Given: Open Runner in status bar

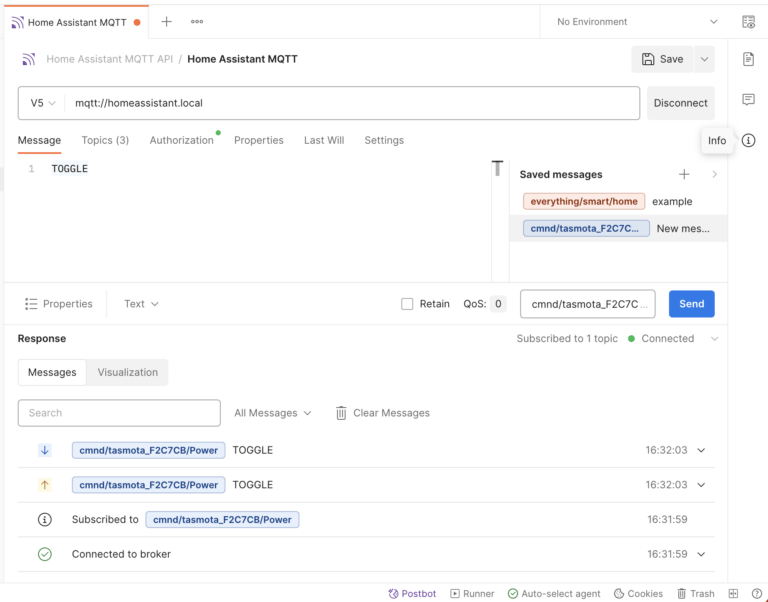Looking at the screenshot, I should (472, 594).
